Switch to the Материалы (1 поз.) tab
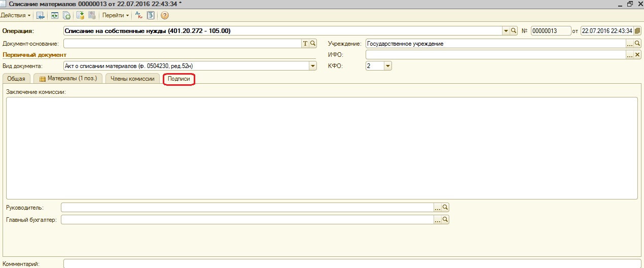 click(68, 79)
